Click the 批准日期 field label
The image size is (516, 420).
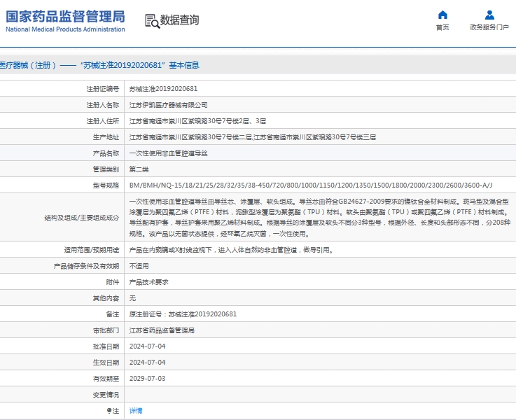[106, 346]
